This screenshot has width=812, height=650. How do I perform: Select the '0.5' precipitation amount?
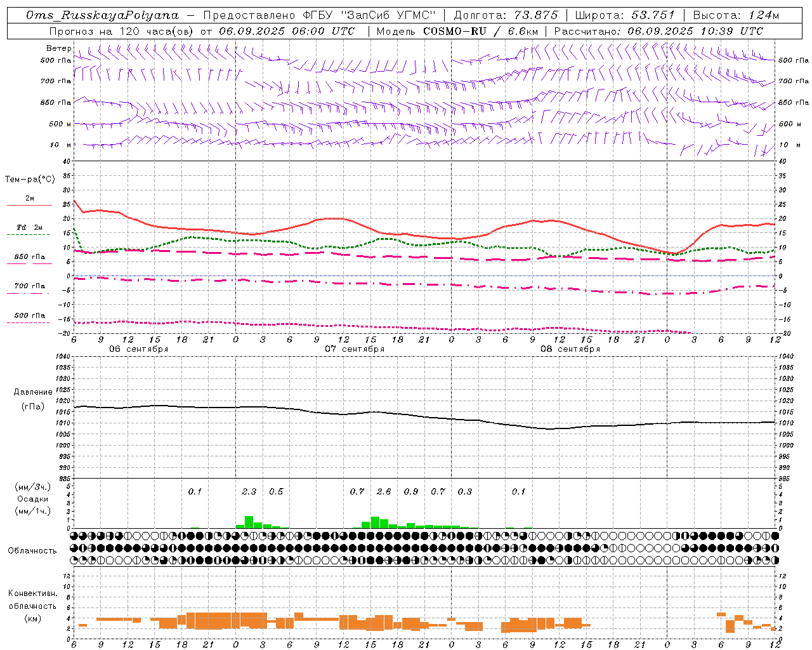[276, 491]
